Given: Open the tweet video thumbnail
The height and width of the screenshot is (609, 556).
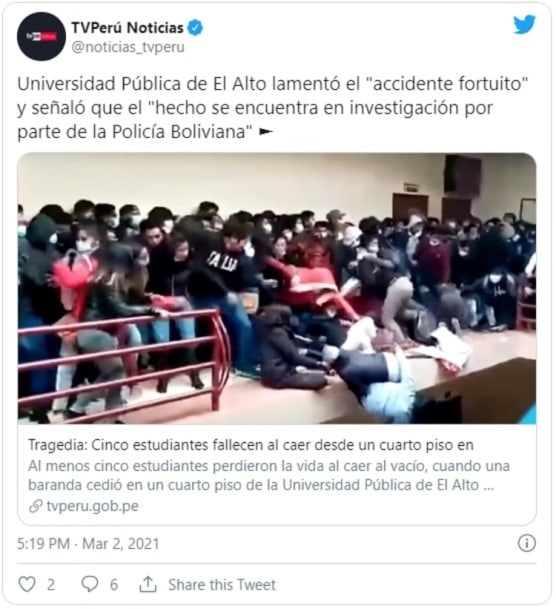Looking at the screenshot, I should point(277,289).
